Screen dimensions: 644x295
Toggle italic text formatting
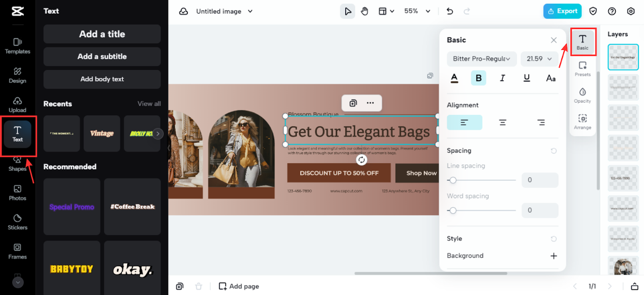pos(503,78)
